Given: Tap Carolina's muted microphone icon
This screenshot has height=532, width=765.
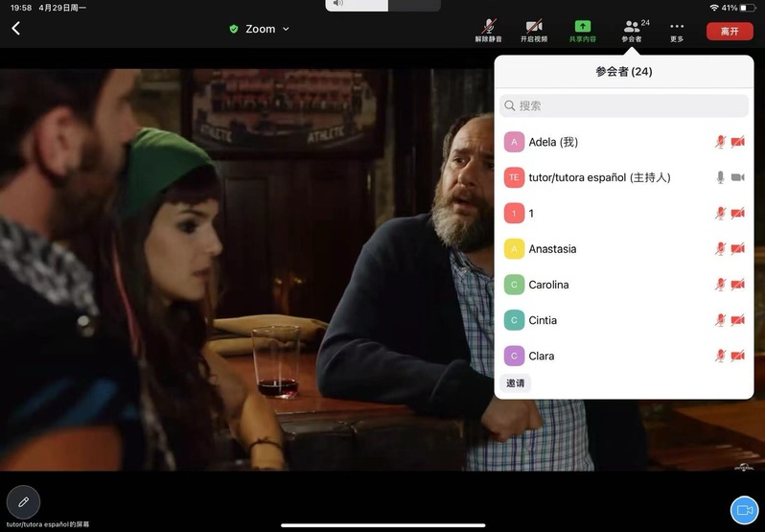Looking at the screenshot, I should pos(720,285).
